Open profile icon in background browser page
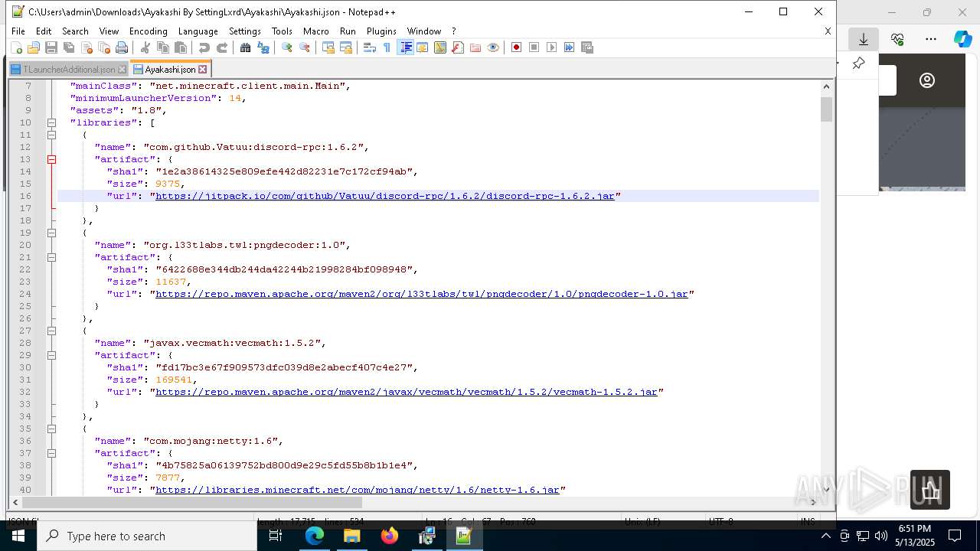This screenshot has height=551, width=980. [927, 80]
